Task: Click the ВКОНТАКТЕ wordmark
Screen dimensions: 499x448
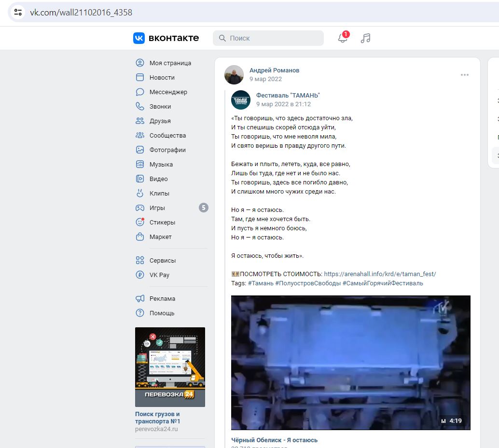Action: pyautogui.click(x=174, y=38)
